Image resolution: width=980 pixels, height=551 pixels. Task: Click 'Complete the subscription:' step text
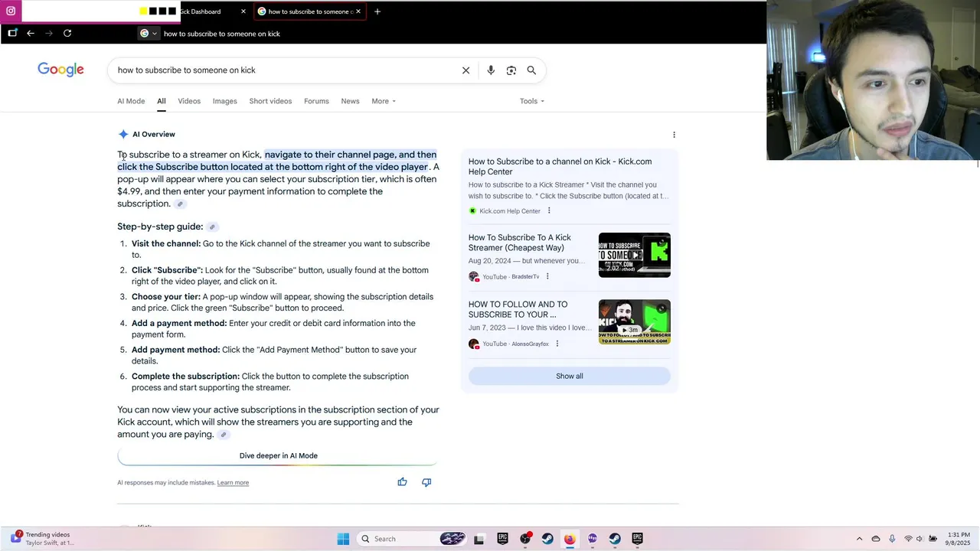[x=185, y=377]
